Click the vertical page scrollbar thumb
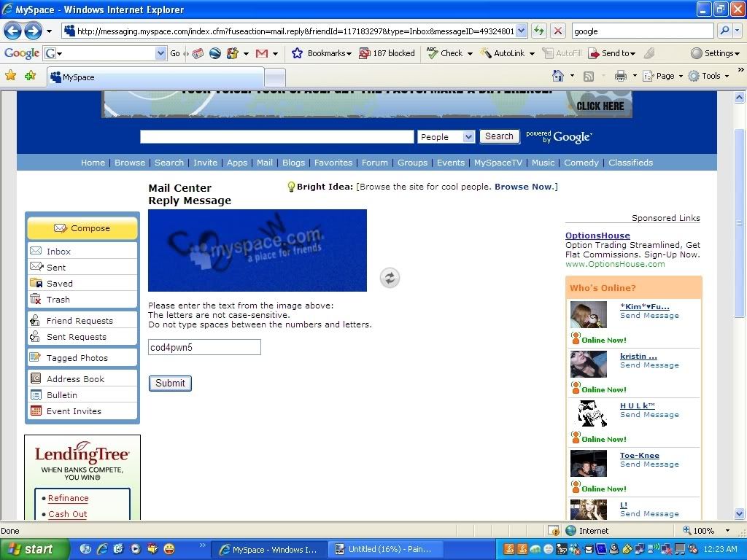Image resolution: width=747 pixels, height=560 pixels. point(739,223)
